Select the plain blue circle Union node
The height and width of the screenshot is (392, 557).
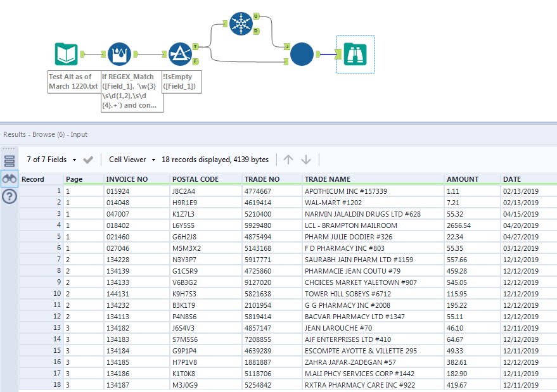pyautogui.click(x=302, y=55)
